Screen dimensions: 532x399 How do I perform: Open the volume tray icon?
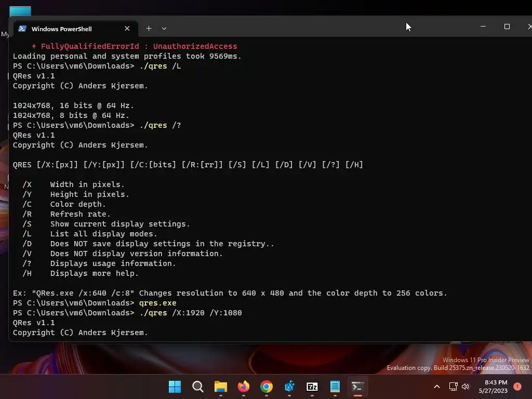pos(465,387)
